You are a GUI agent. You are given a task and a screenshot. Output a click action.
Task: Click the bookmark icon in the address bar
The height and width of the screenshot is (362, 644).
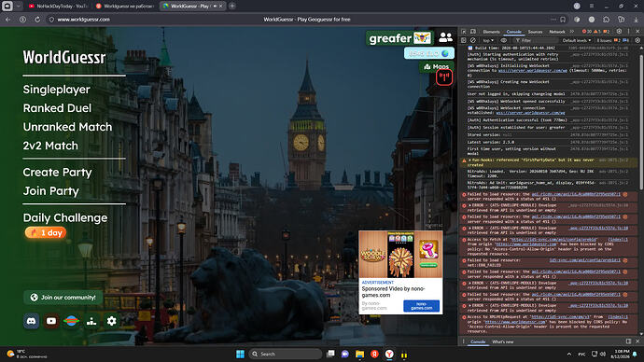pos(563,20)
